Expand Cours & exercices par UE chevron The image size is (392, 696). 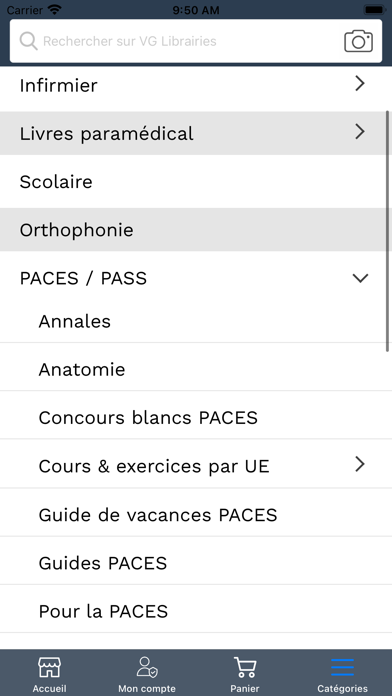(360, 464)
